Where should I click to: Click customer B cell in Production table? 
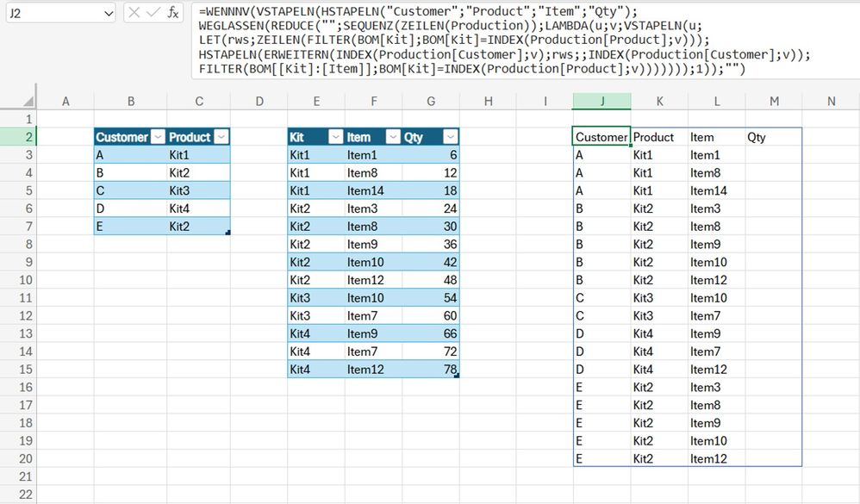click(x=130, y=173)
